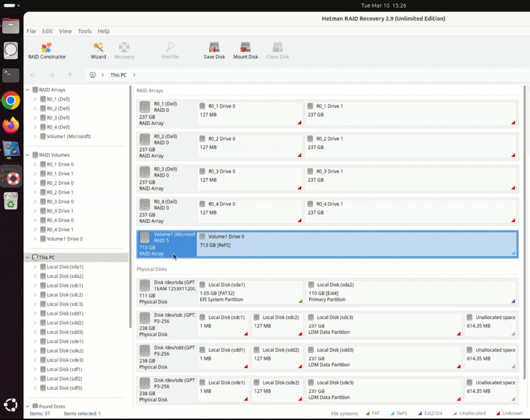Select Local Disk (sda2) 110 GB Ext4 partition
Screen dimensions: 530x420
[x=410, y=292]
